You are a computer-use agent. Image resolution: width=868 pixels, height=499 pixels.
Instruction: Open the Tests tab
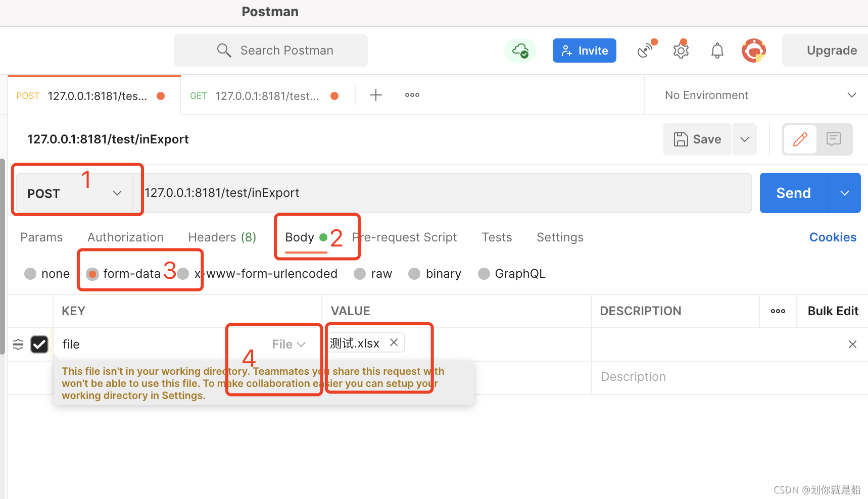[497, 237]
